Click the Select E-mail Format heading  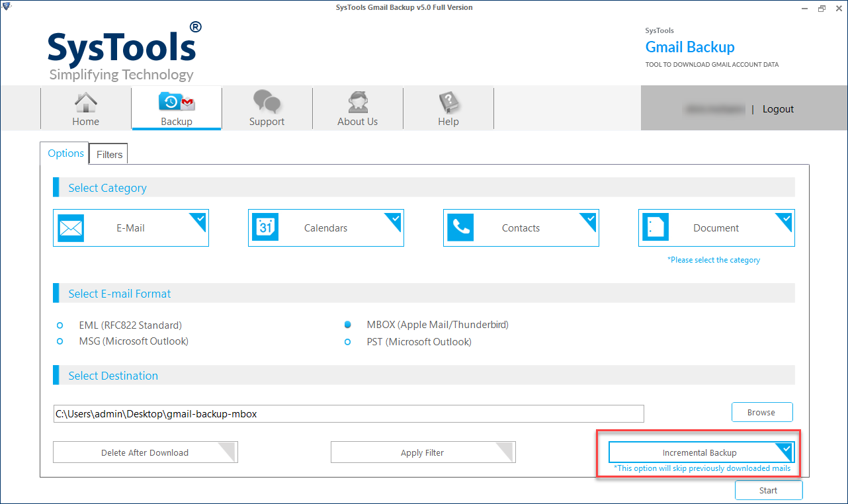click(x=120, y=294)
